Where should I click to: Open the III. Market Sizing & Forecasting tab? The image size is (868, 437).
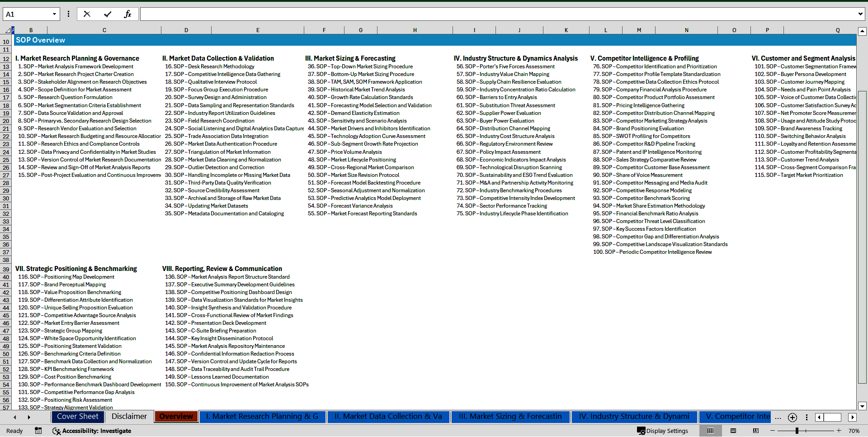point(510,416)
